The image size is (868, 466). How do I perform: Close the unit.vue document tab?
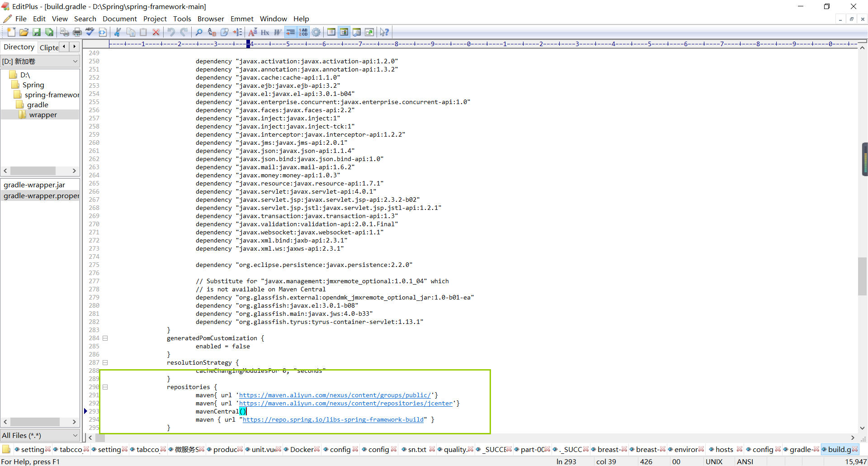tap(278, 449)
